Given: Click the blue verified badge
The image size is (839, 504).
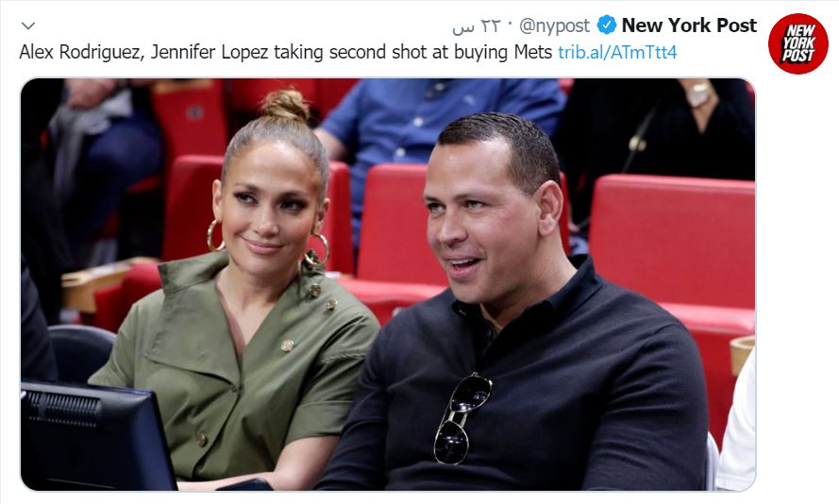Looking at the screenshot, I should [x=608, y=25].
